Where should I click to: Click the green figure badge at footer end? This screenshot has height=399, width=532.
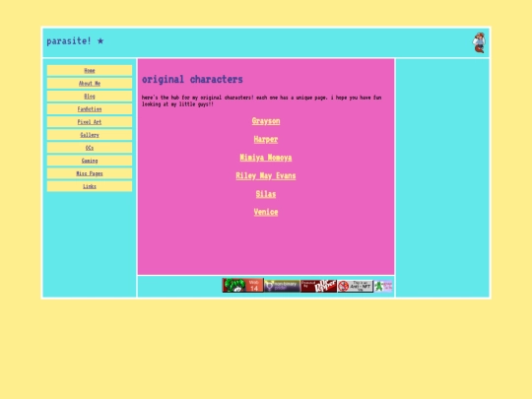[x=383, y=286]
